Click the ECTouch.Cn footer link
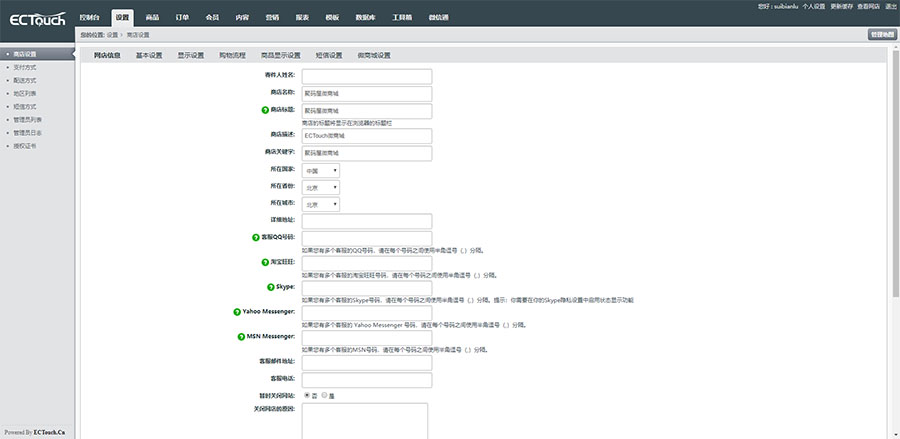 point(49,432)
